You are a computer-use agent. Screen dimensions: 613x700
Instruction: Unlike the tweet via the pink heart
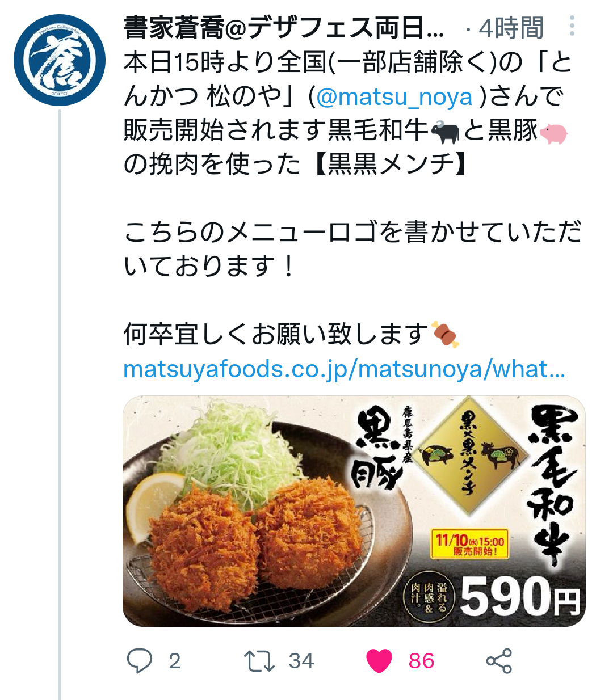[379, 661]
